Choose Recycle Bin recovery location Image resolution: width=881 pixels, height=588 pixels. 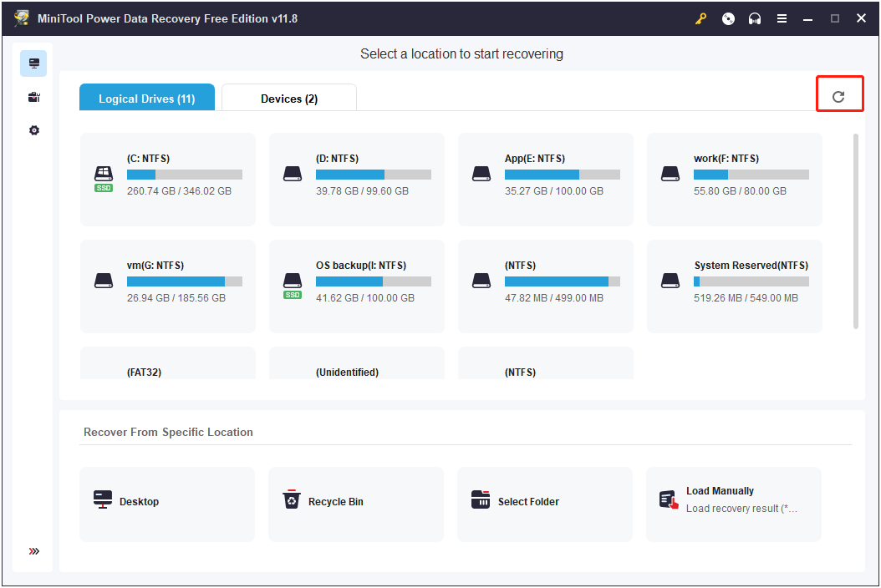point(355,504)
